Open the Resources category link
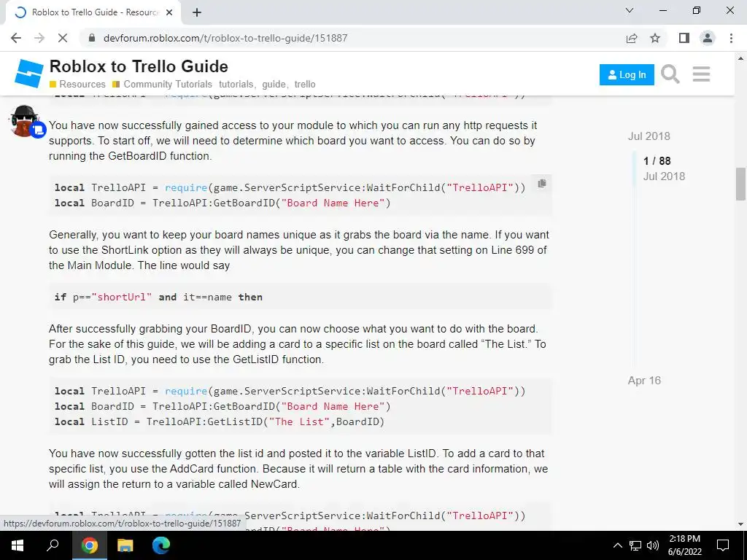Screen dimensions: 747x560 point(77,85)
